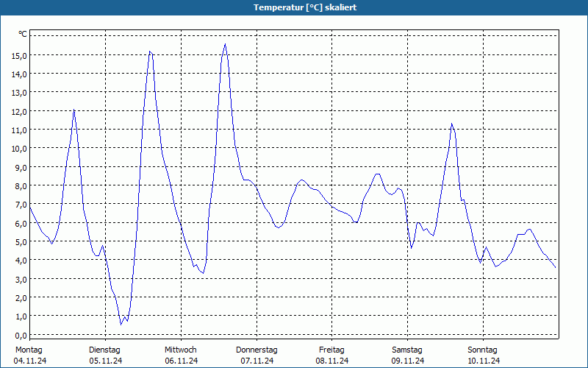Click the 0,0 axis value
The width and height of the screenshot is (588, 368).
(21, 335)
